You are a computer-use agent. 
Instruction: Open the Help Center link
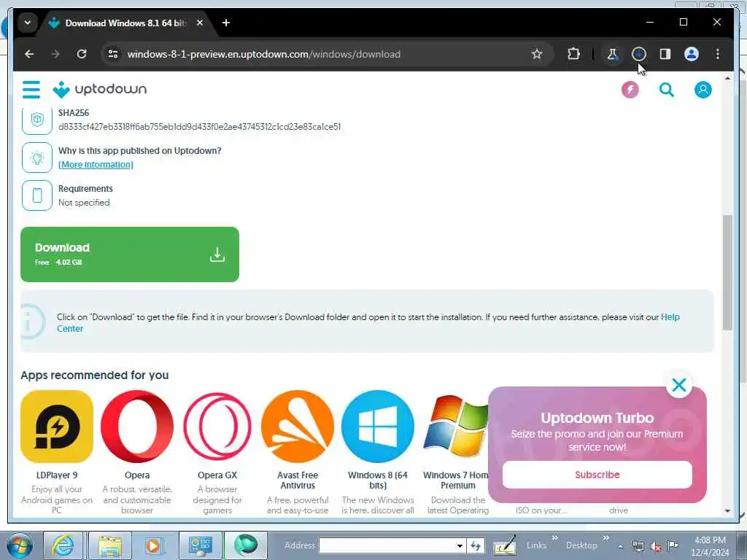[670, 317]
